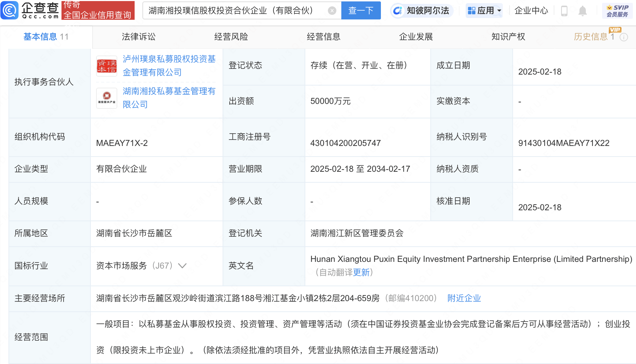Click the company name search field

tap(235, 11)
